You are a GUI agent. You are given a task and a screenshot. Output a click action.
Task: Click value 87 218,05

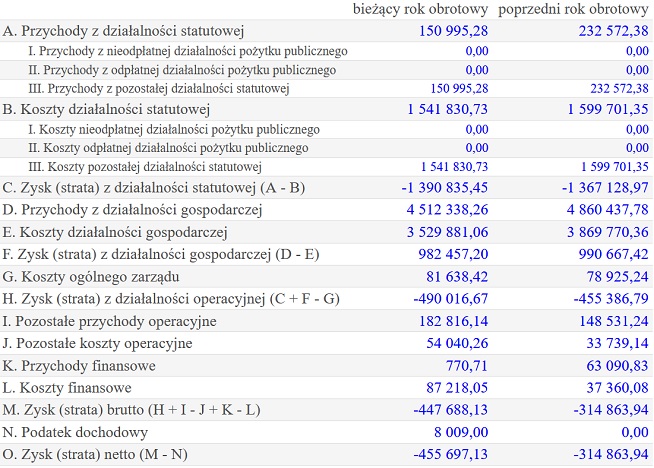[457, 388]
